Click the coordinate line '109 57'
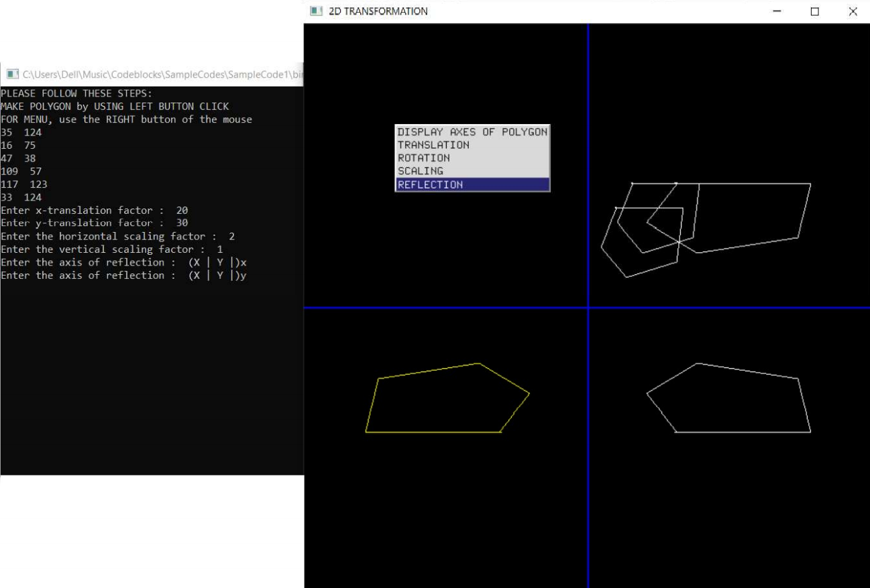 21,171
